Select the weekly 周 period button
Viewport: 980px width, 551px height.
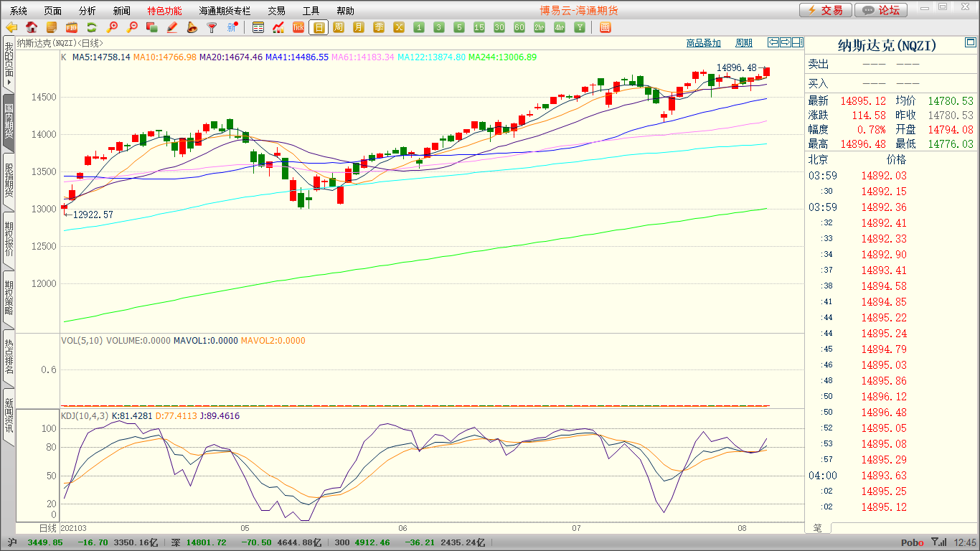339,27
